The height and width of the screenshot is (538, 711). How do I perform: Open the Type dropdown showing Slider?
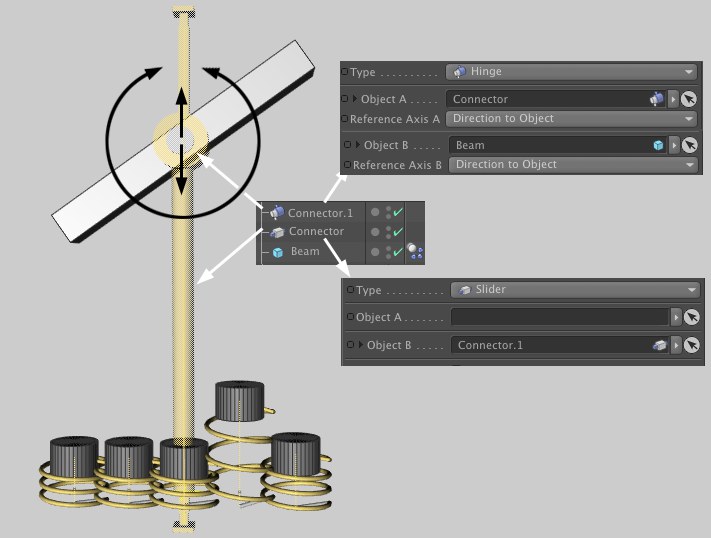point(574,290)
